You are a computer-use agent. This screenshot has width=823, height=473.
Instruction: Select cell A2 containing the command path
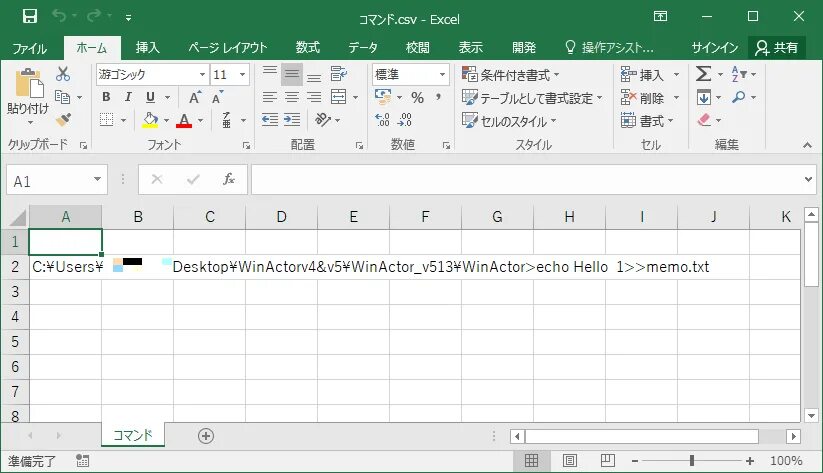pos(65,267)
